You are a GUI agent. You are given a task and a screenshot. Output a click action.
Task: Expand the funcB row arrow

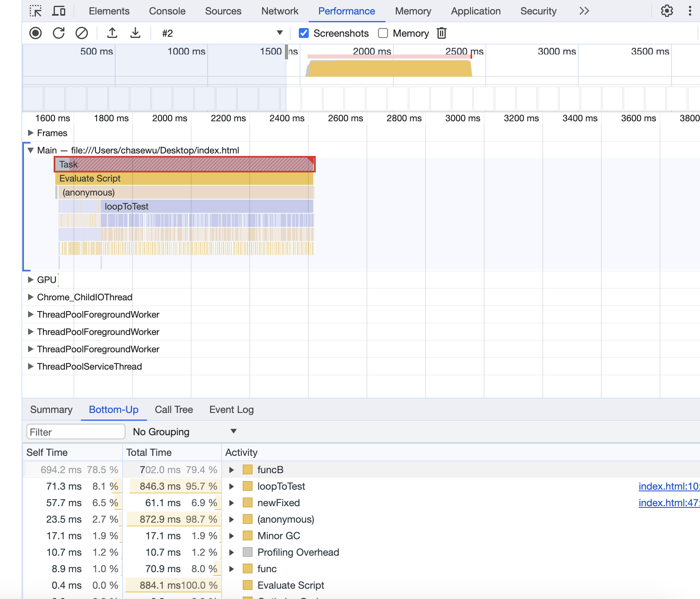pyautogui.click(x=232, y=469)
